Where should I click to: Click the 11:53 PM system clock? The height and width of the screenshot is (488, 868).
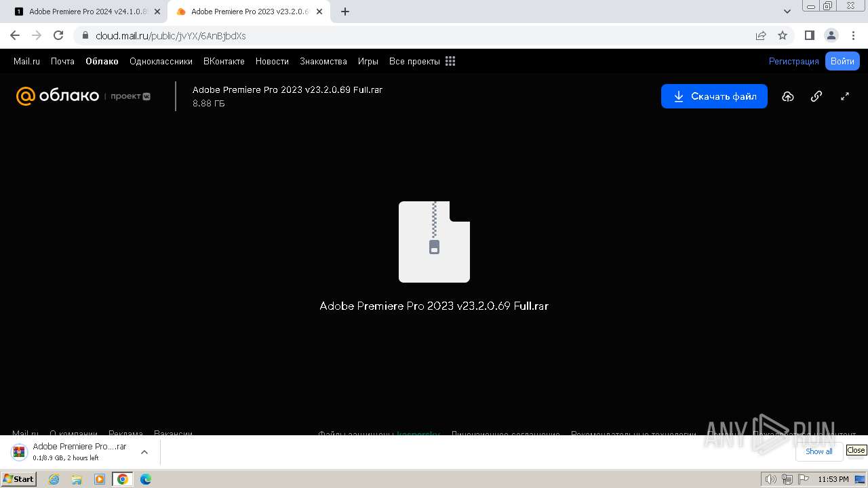pos(833,479)
